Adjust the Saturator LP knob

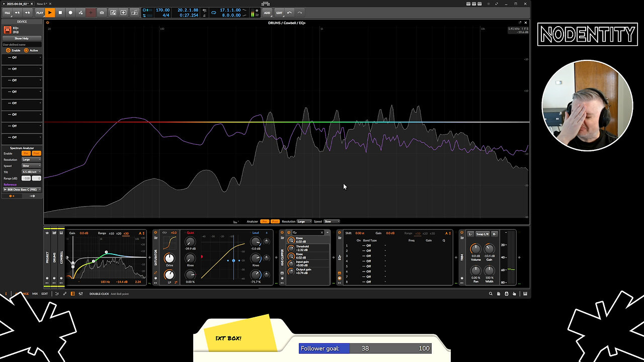click(x=169, y=275)
